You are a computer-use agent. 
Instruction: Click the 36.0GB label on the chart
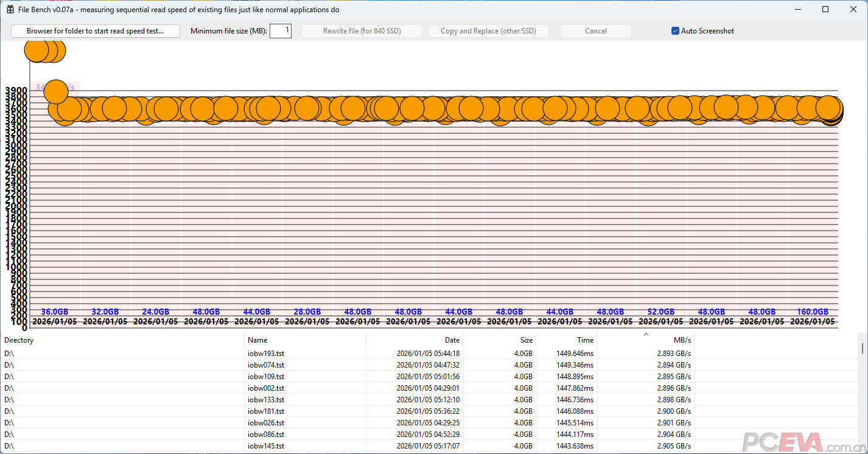(x=55, y=312)
